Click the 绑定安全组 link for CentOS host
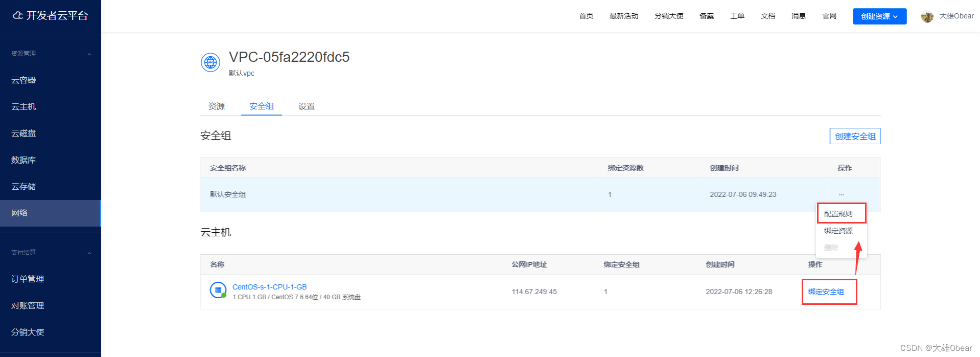 pos(826,292)
